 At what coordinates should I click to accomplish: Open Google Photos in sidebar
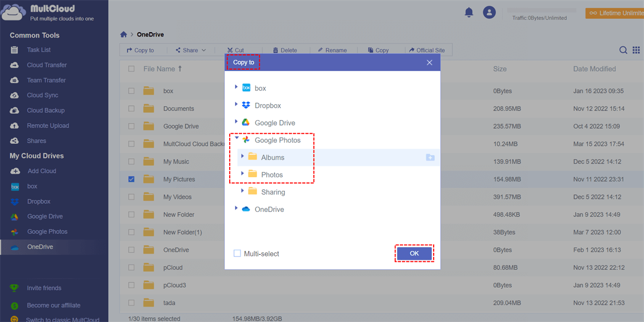pyautogui.click(x=47, y=231)
